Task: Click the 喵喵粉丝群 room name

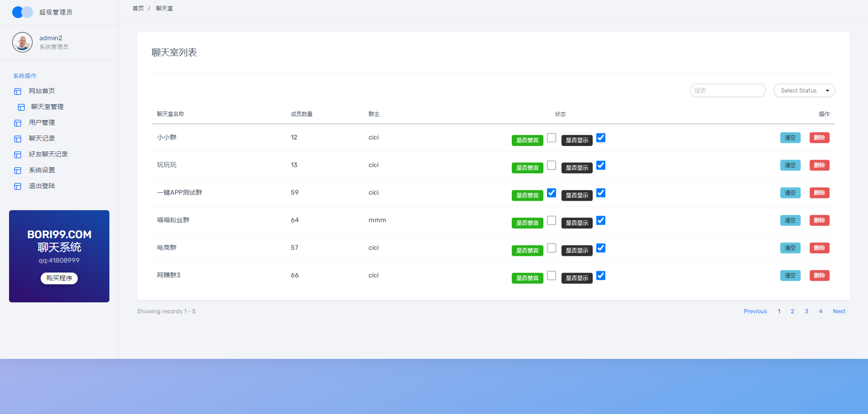Action: click(173, 220)
